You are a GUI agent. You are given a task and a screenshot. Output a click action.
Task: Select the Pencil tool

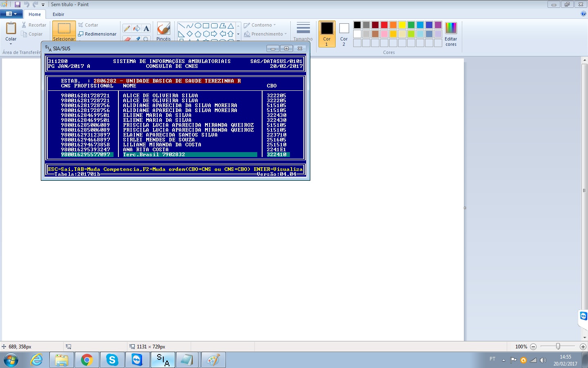click(127, 28)
